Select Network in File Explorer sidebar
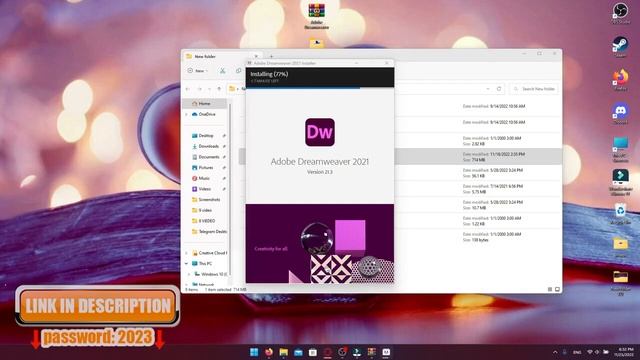Screen dimensions: 640x360 coord(206,284)
